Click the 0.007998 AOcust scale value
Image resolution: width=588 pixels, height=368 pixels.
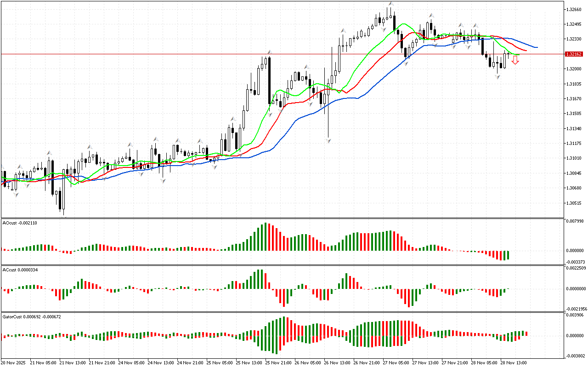576,221
